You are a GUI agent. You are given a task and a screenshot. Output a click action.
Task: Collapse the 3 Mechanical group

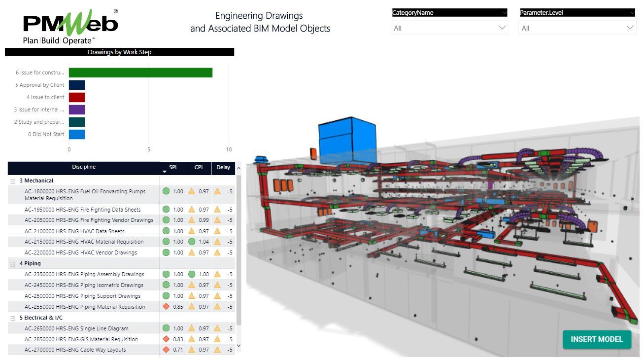click(13, 181)
